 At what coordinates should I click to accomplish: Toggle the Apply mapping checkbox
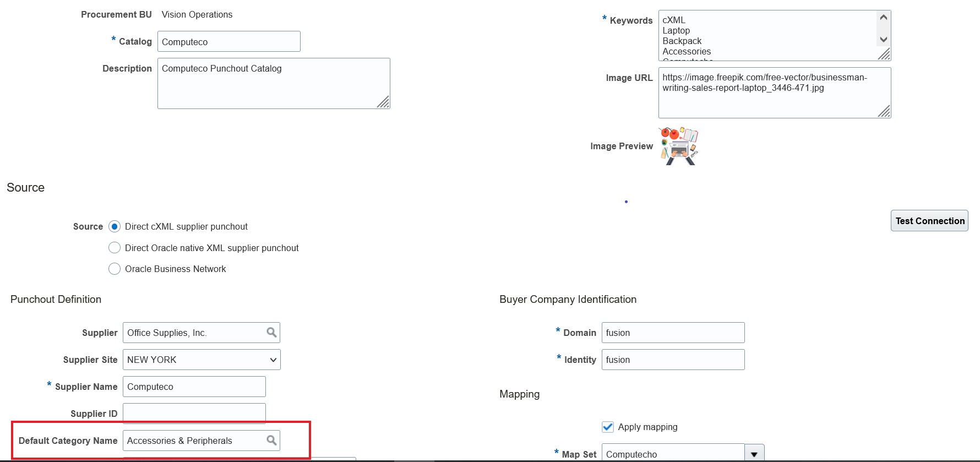608,427
